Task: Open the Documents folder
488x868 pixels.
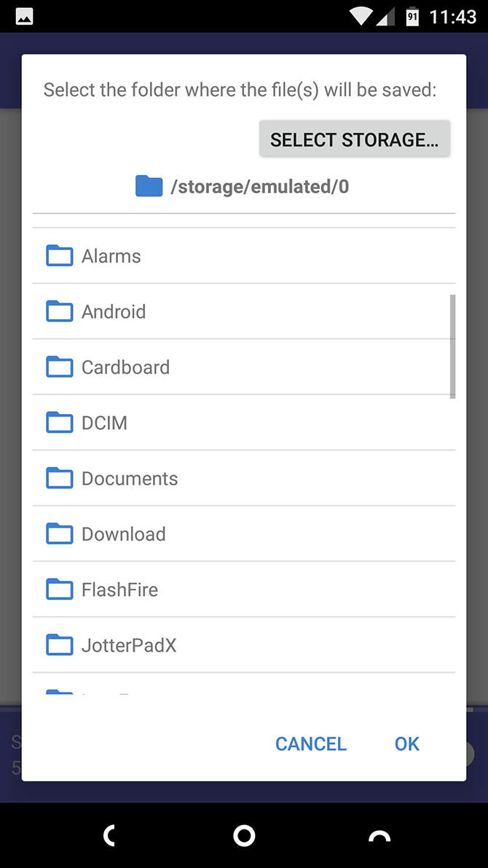Action: (x=130, y=478)
